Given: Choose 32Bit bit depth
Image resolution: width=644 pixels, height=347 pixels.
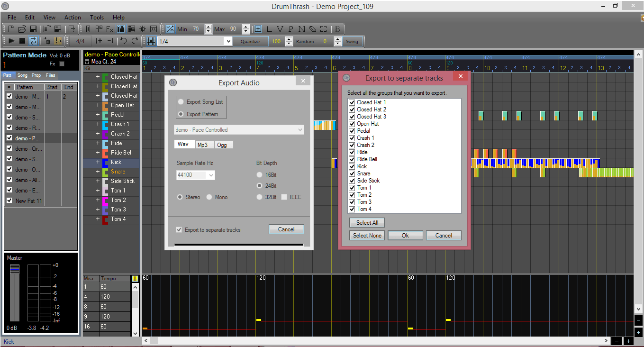Looking at the screenshot, I should coord(259,197).
